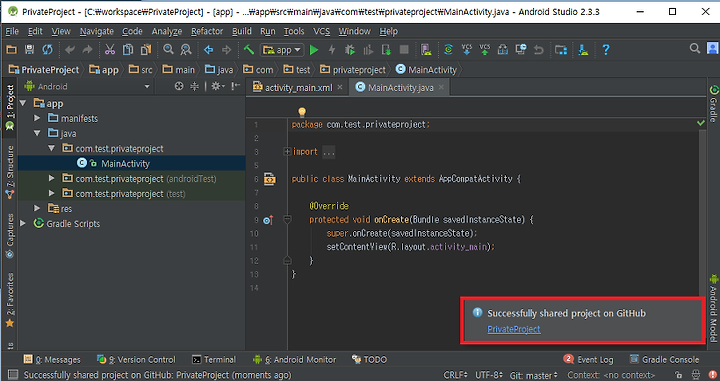720x381 pixels.
Task: Change the UTF-8 file encoding selector
Action: tap(488, 375)
